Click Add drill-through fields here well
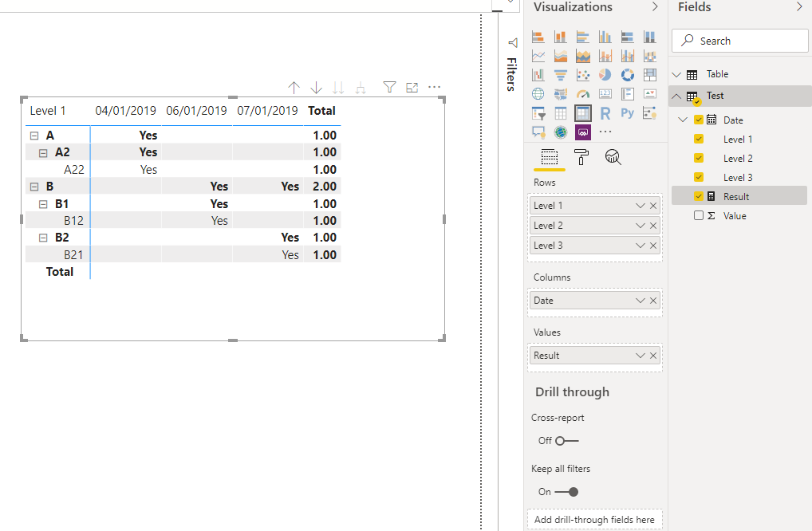Viewport: 812px width, 531px height. point(594,520)
